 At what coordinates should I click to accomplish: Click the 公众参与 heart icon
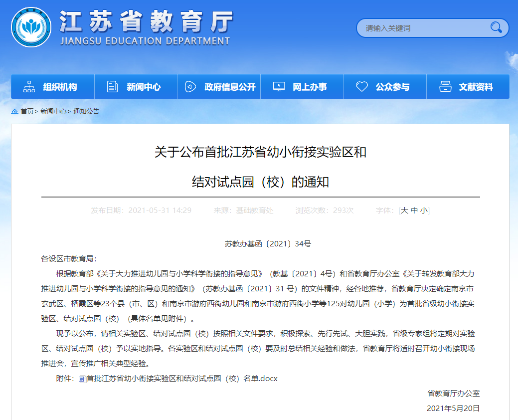pyautogui.click(x=362, y=87)
